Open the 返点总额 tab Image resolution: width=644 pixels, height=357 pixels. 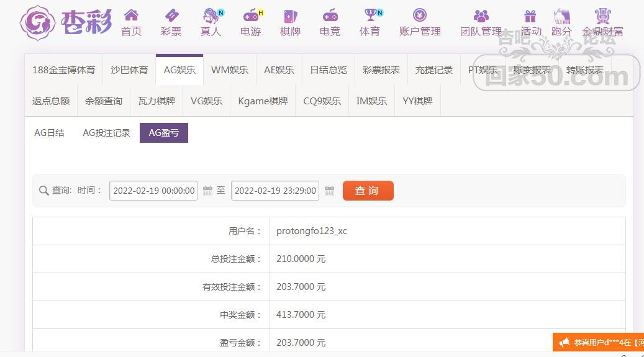[51, 101]
